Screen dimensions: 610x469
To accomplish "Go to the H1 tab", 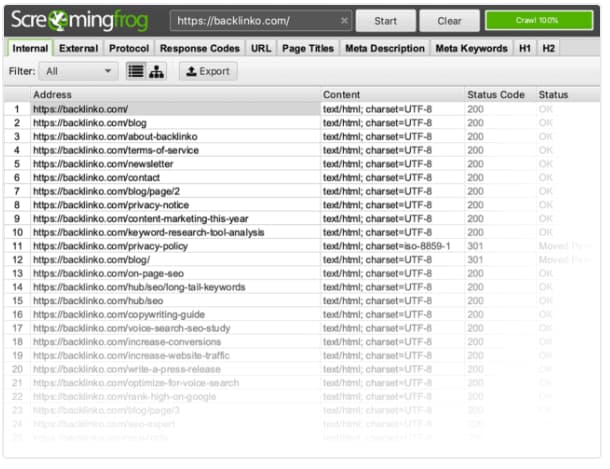I will [x=525, y=48].
